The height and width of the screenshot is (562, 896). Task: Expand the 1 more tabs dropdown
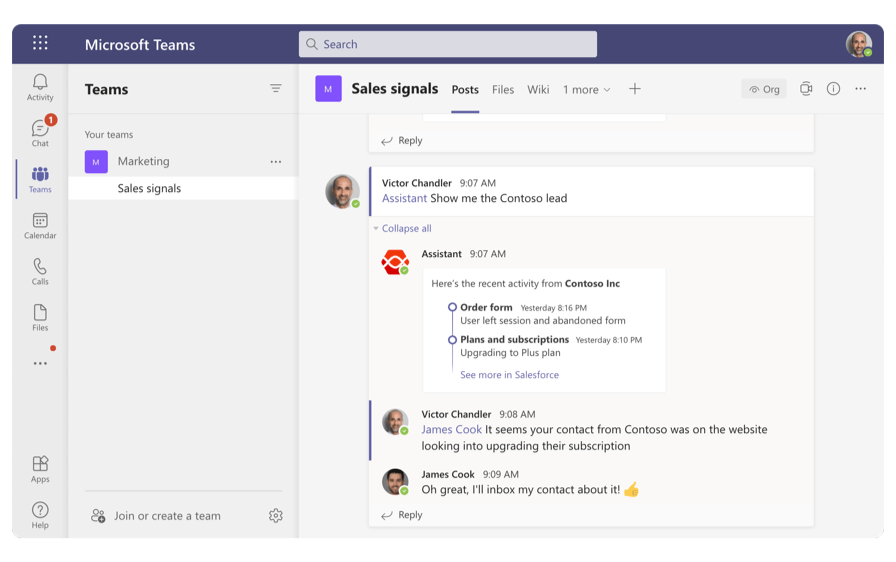[x=587, y=90]
